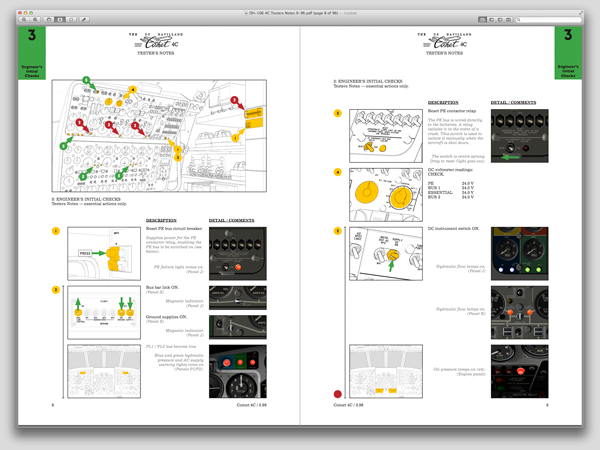Switch to Contact Sheet view
This screenshot has height=450, width=600.
[509, 19]
